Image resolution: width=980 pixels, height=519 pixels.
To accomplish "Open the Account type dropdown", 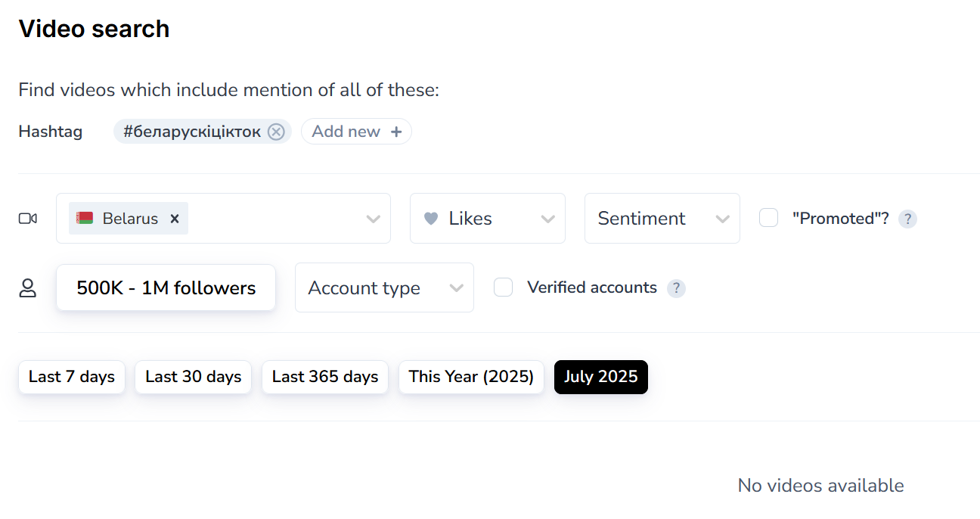I will click(384, 288).
